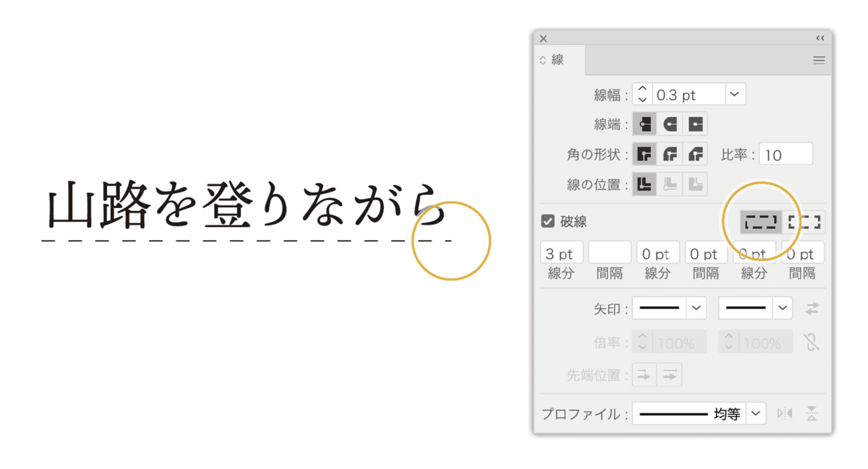This screenshot has height=469, width=868.
Task: Select the 線 panel tab
Action: point(557,60)
